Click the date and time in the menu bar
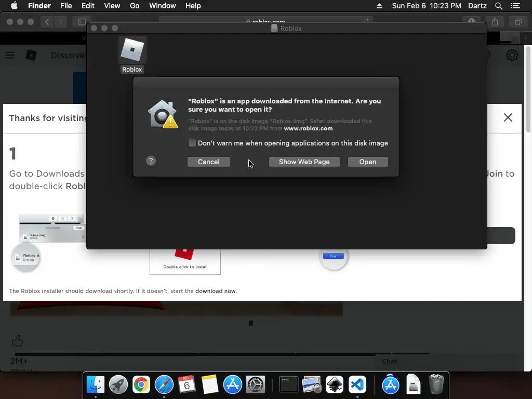The height and width of the screenshot is (399, 532). pos(427,6)
